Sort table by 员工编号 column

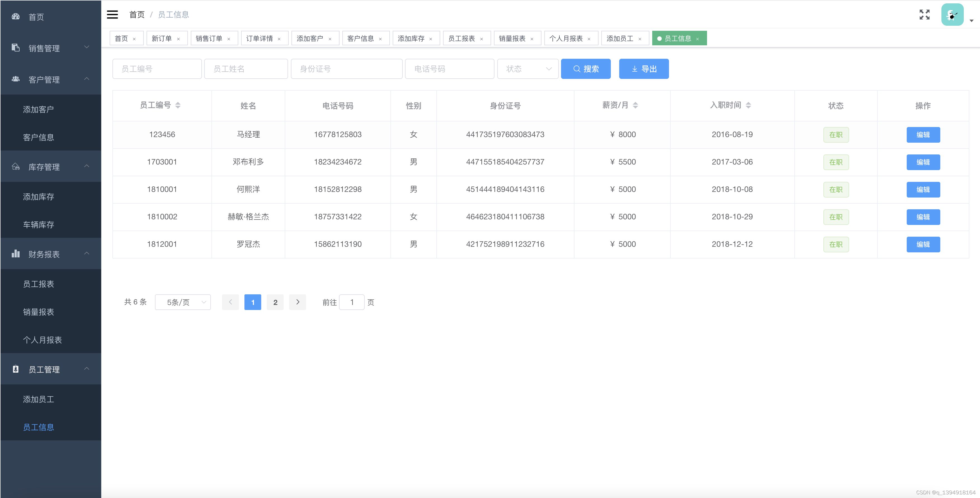tap(178, 105)
